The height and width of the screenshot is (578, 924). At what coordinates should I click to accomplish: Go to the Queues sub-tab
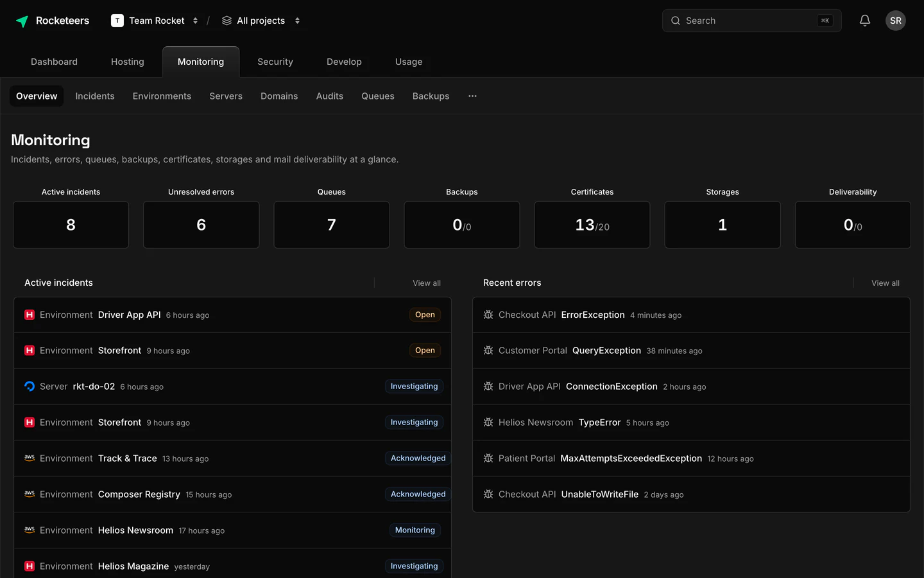[x=378, y=96]
